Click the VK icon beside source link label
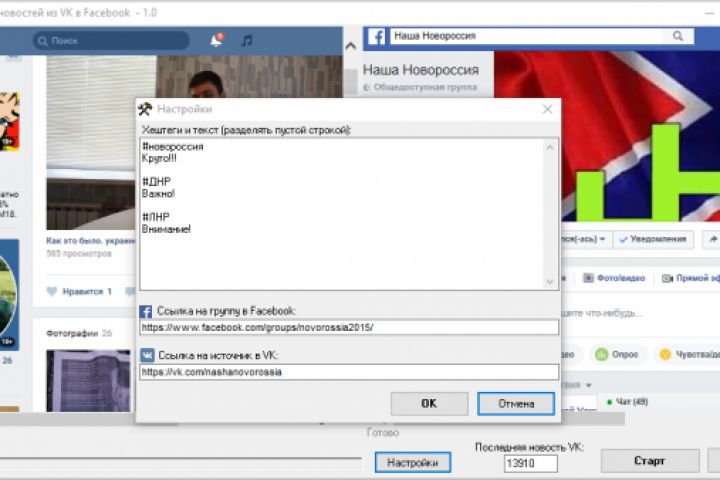720x480 pixels. (x=147, y=355)
